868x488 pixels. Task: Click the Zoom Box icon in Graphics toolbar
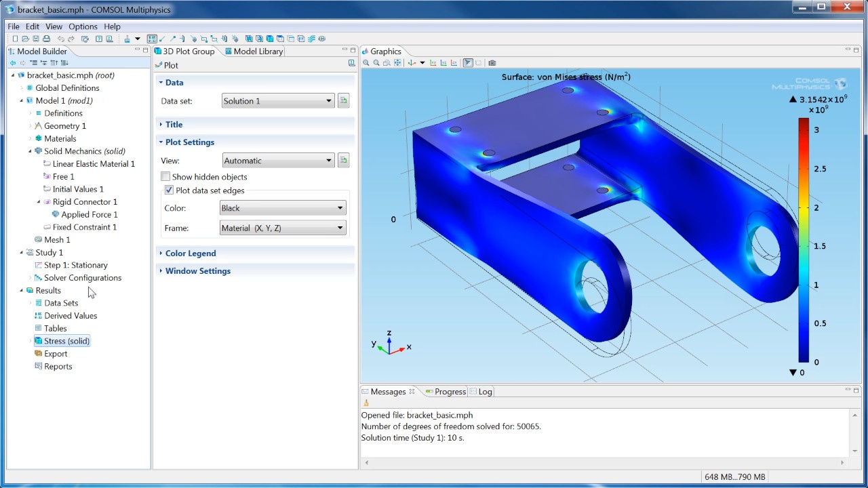point(387,62)
